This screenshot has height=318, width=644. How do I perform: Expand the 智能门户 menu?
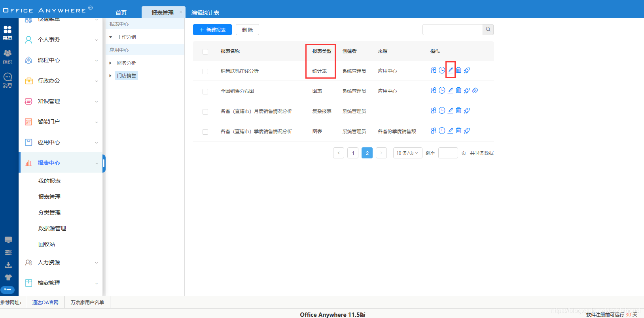61,122
